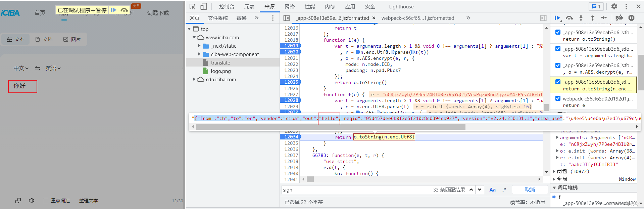This screenshot has width=644, height=209.
Task: Open DevTools settings gear
Action: tap(614, 6)
